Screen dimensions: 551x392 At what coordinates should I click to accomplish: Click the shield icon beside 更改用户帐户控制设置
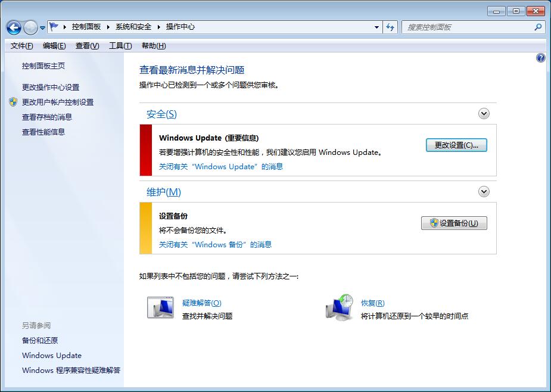pyautogui.click(x=13, y=102)
